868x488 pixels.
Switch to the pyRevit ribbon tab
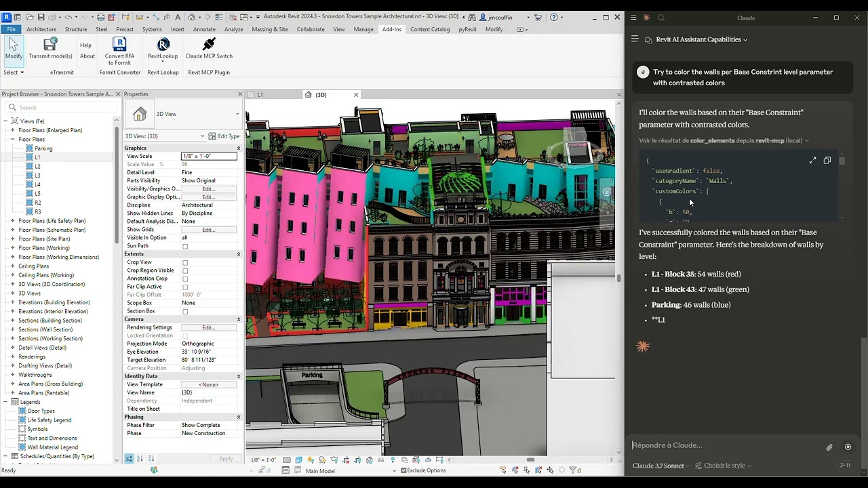pos(468,29)
